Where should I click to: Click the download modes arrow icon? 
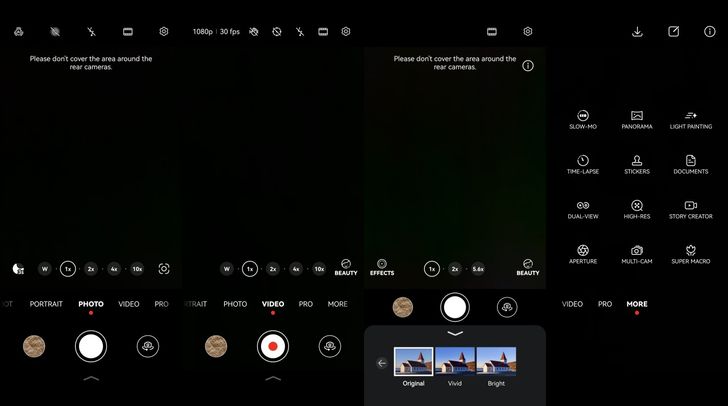[x=637, y=32]
